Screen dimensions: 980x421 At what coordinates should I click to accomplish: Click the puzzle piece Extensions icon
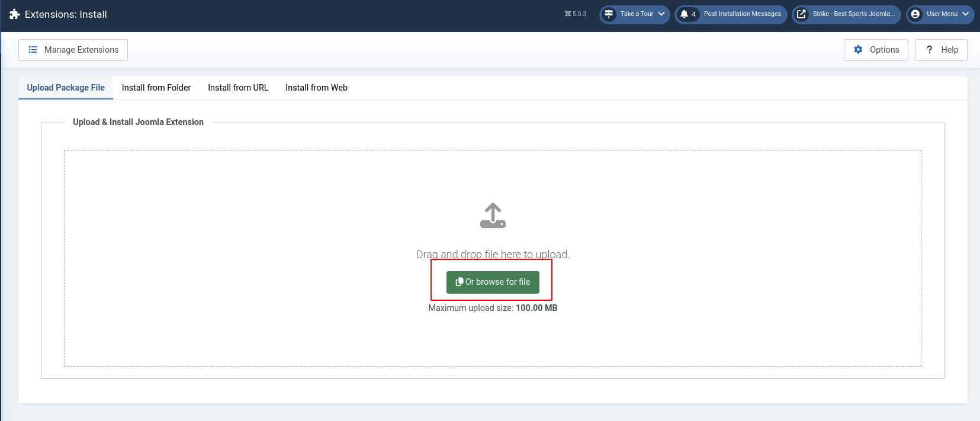pos(15,14)
